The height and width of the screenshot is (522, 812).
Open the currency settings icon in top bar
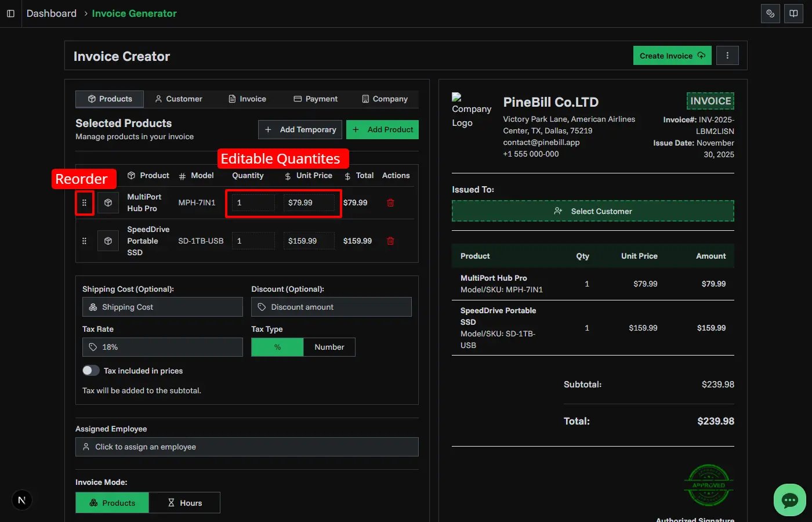point(770,13)
